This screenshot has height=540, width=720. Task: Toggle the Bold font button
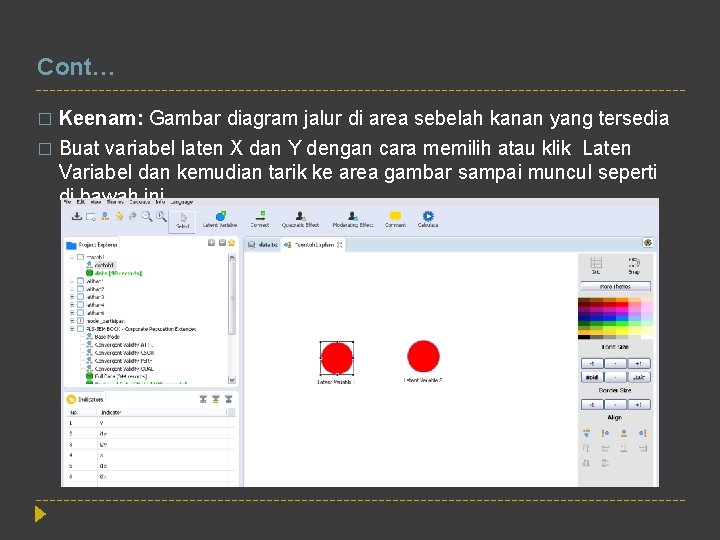pos(592,377)
